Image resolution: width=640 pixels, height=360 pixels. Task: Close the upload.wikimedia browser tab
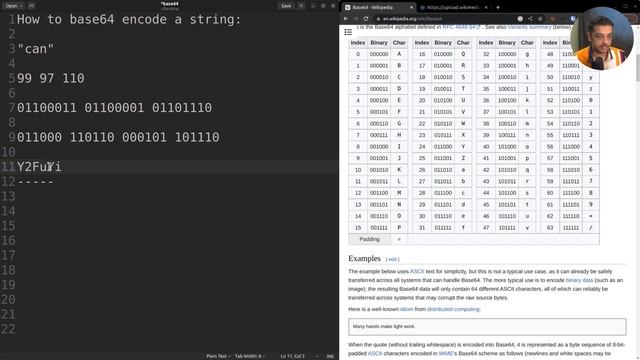click(x=486, y=7)
